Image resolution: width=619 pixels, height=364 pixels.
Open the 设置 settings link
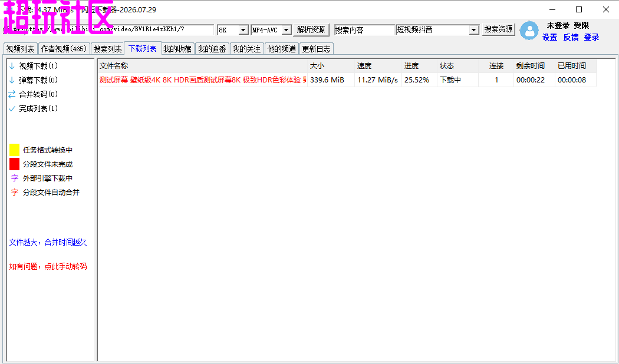click(549, 38)
